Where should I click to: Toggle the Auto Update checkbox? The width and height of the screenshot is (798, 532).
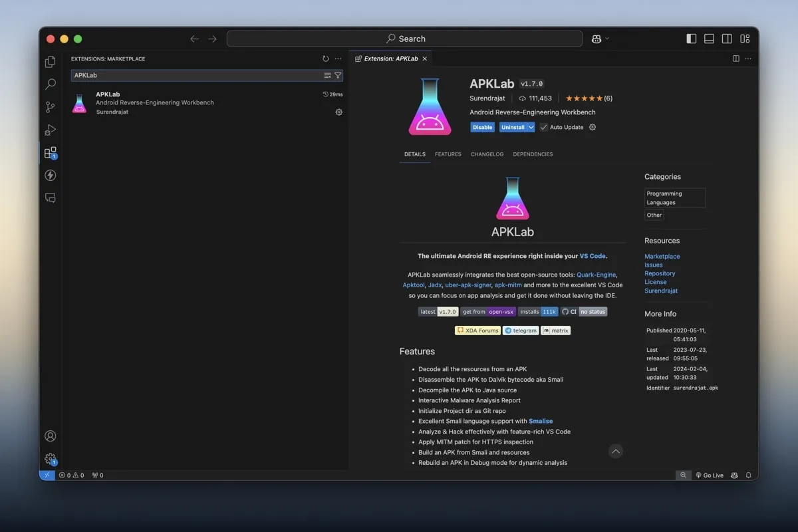point(544,128)
